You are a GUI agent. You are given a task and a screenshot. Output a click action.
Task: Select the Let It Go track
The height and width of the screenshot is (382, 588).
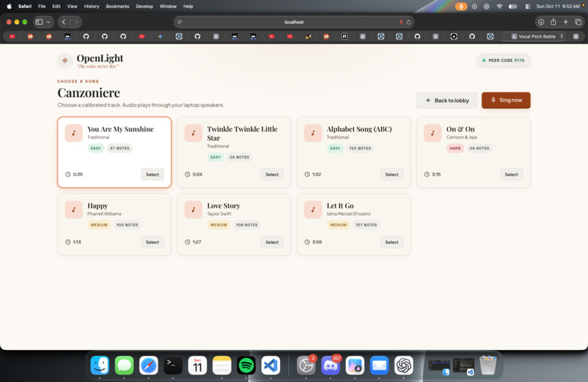(392, 242)
